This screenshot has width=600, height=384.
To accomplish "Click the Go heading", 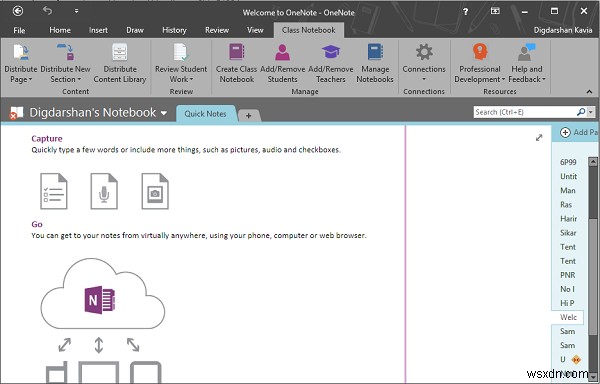I will coord(37,224).
